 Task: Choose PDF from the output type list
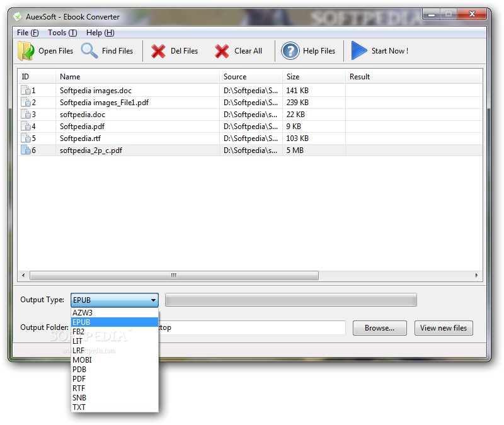pyautogui.click(x=115, y=379)
